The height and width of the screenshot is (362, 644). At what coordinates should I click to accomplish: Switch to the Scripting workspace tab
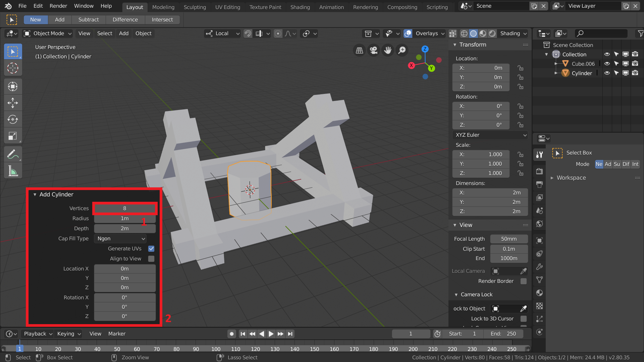[x=437, y=7]
